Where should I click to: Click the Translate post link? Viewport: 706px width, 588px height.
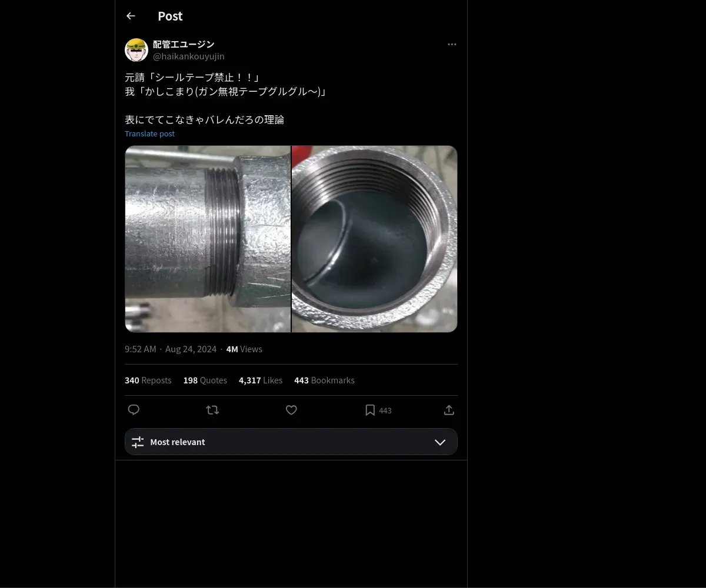click(149, 133)
